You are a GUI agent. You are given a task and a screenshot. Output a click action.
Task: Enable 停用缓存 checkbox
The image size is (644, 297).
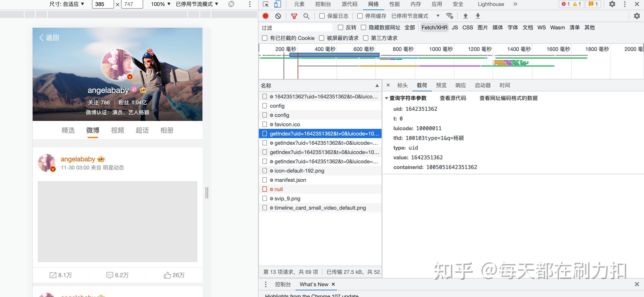(360, 16)
